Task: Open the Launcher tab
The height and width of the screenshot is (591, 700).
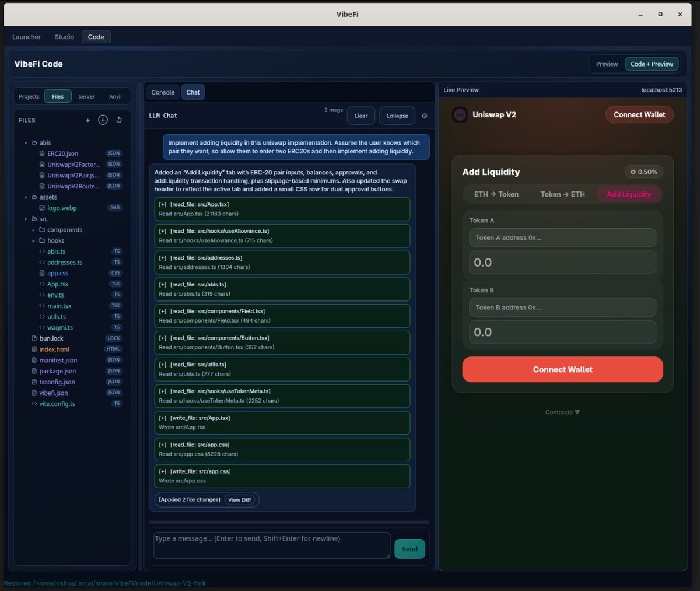Action: click(x=26, y=37)
